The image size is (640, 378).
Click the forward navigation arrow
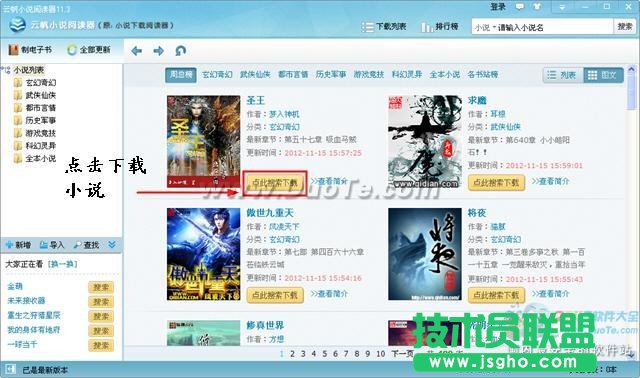click(158, 51)
